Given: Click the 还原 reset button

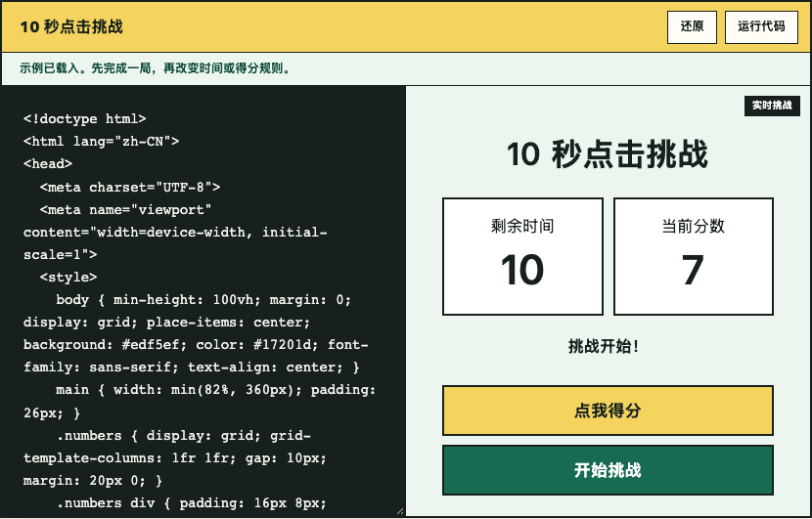Looking at the screenshot, I should [692, 27].
